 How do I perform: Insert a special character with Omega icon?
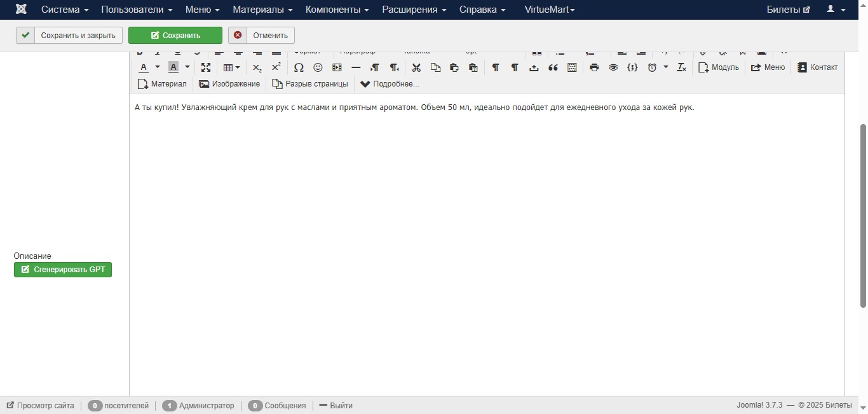(x=299, y=67)
